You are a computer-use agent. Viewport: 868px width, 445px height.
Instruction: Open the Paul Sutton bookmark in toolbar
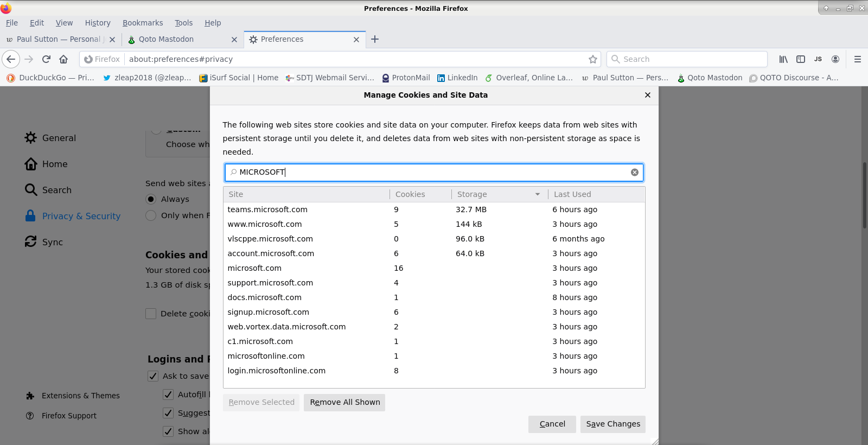click(x=625, y=78)
